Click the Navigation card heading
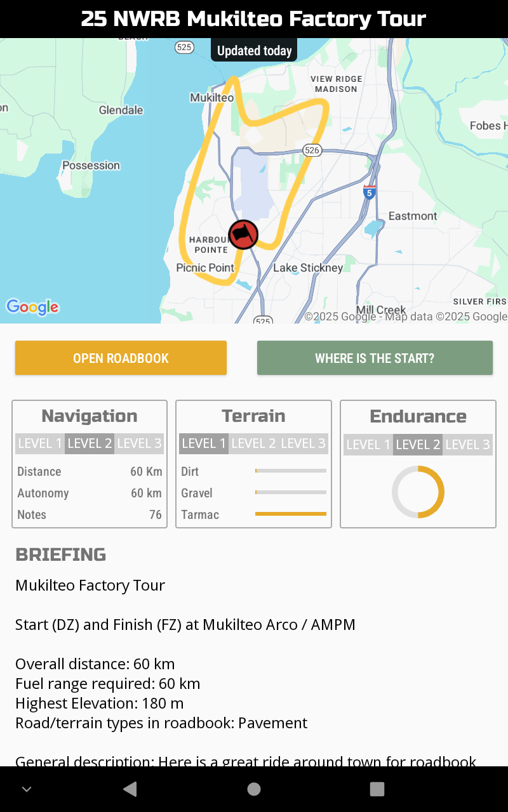The width and height of the screenshot is (508, 812). tap(90, 416)
